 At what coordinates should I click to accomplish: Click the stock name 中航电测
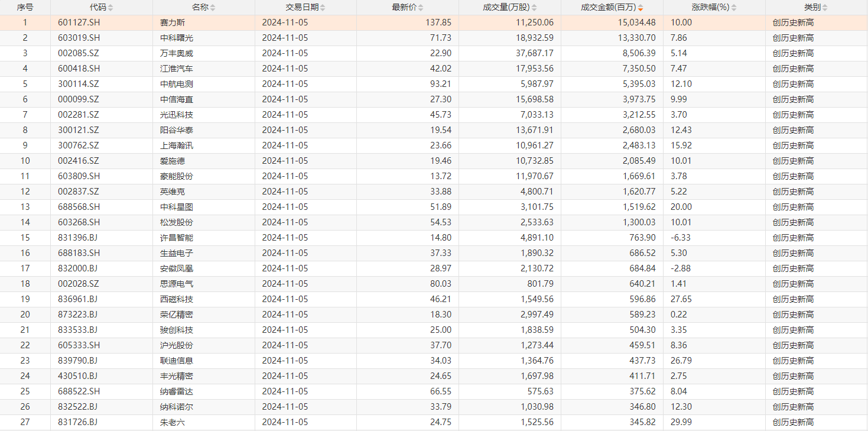pyautogui.click(x=177, y=84)
